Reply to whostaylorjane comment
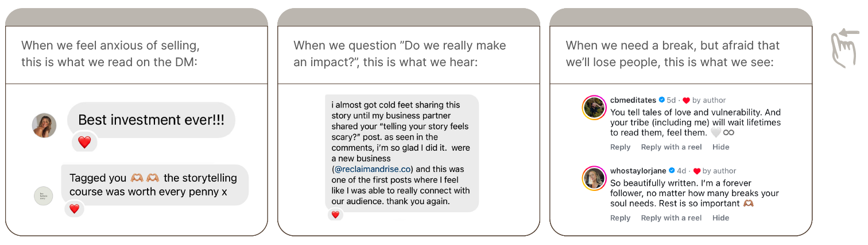 [x=620, y=218]
